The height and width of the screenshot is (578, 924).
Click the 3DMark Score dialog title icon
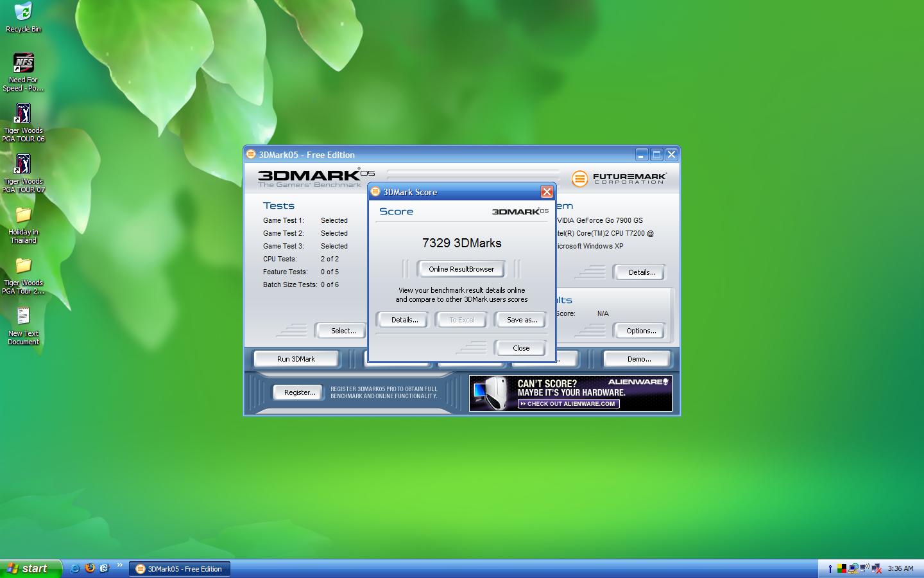pos(375,191)
